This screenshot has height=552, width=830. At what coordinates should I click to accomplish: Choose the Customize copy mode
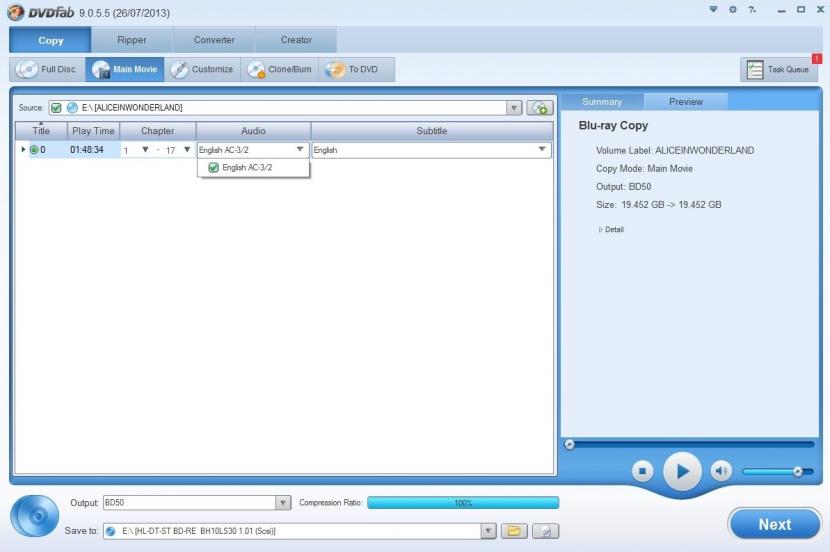point(202,70)
